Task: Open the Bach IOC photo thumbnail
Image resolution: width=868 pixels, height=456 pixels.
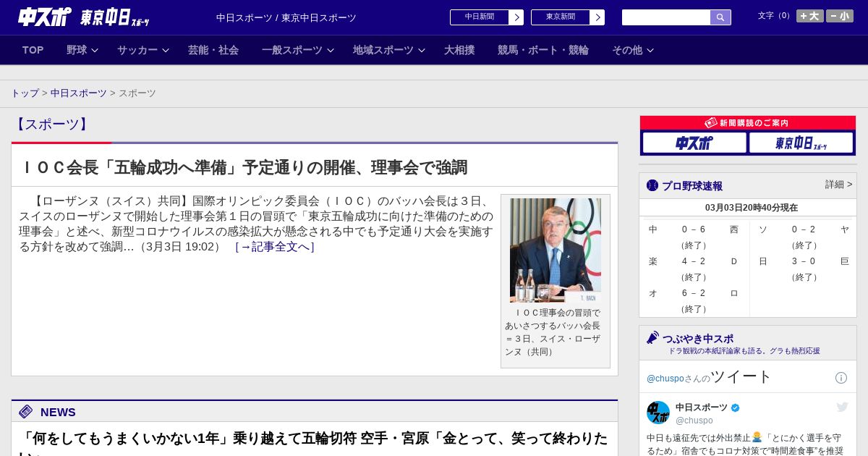Action: (556, 250)
